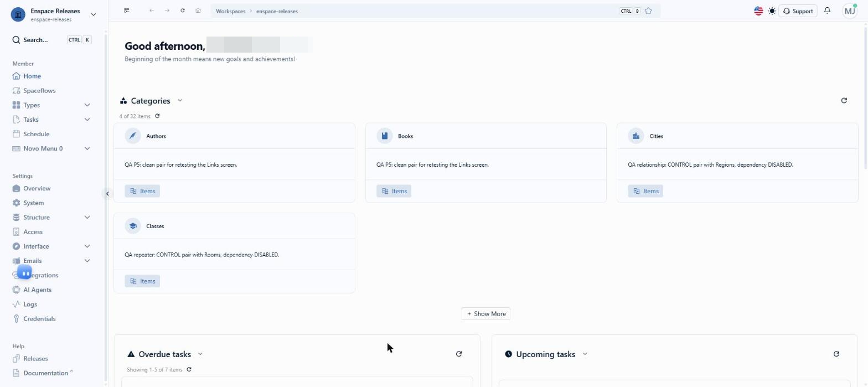
Task: Bookmark page with the star icon
Action: tap(648, 11)
